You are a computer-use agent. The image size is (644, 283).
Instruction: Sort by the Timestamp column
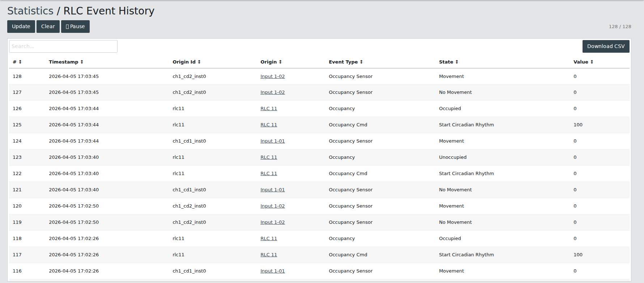click(x=66, y=62)
